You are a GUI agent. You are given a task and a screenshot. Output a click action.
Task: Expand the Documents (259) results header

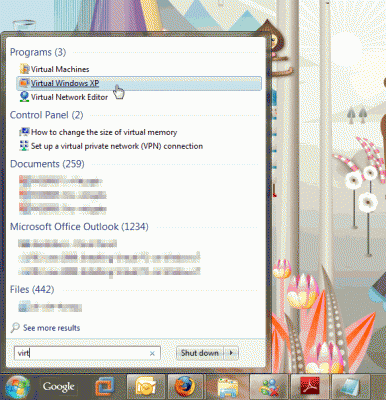click(47, 164)
